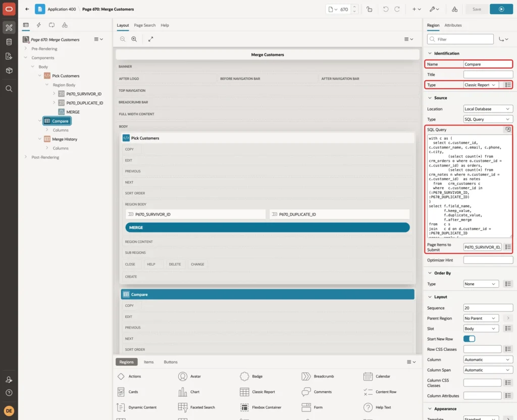Select the Classic Report gallery region
This screenshot has width=517, height=420.
(257, 392)
